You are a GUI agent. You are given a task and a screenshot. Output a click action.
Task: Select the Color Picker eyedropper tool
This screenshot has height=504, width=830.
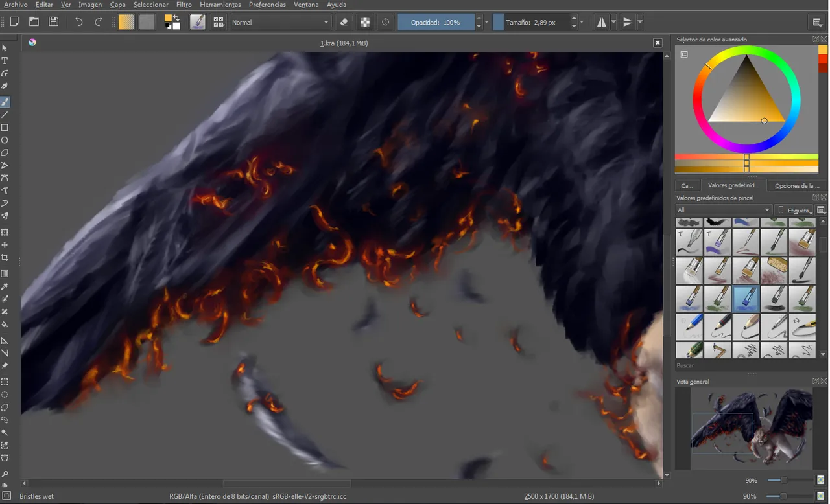point(5,286)
